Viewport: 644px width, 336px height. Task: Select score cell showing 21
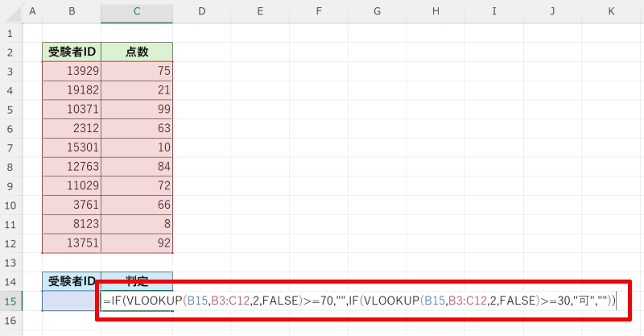tap(137, 90)
